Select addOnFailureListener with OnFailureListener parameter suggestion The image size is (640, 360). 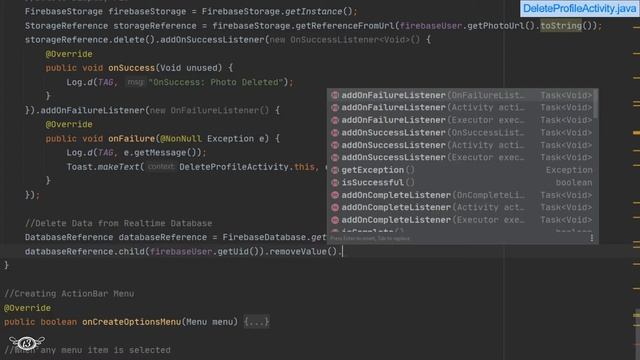point(462,95)
